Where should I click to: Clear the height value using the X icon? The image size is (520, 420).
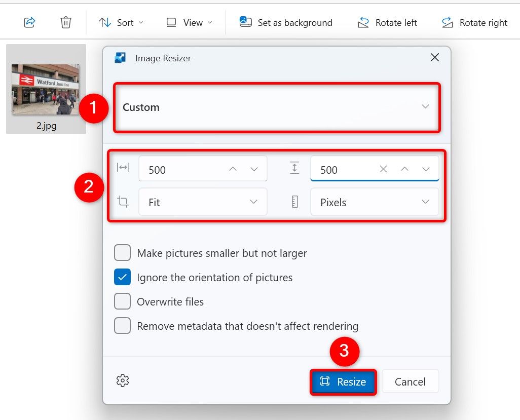[383, 169]
